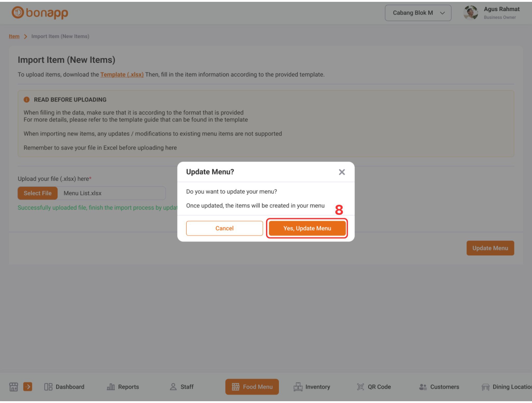This screenshot has width=532, height=403.
Task: Click the Item breadcrumb link
Action: [x=14, y=36]
